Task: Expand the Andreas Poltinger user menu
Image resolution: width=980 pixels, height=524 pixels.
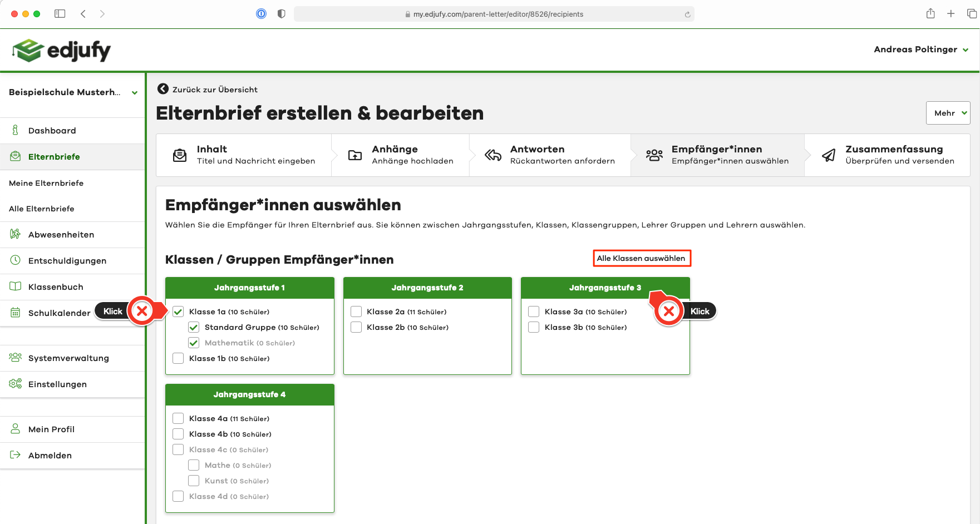Action: pyautogui.click(x=921, y=50)
